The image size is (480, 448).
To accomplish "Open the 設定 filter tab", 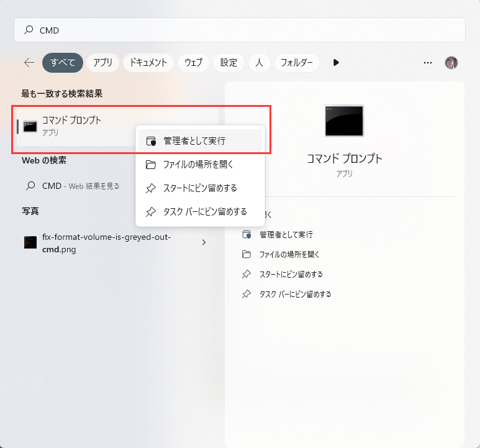I will tap(229, 63).
